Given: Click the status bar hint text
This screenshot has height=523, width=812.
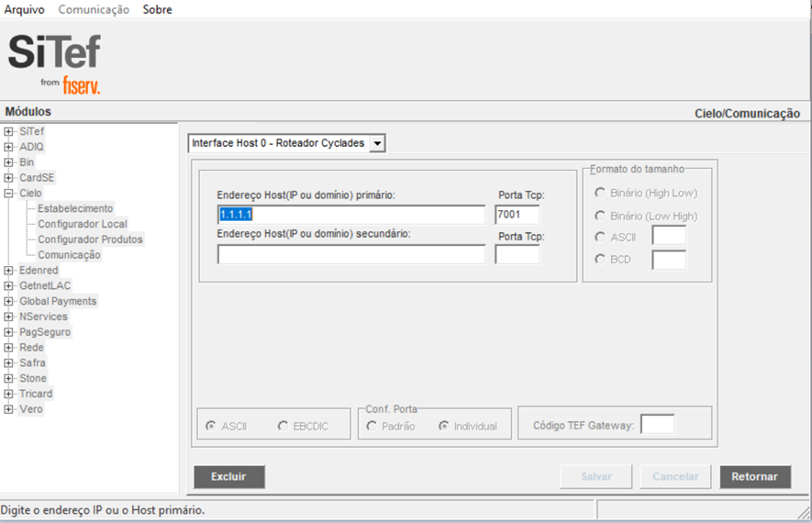Looking at the screenshot, I should click(103, 510).
